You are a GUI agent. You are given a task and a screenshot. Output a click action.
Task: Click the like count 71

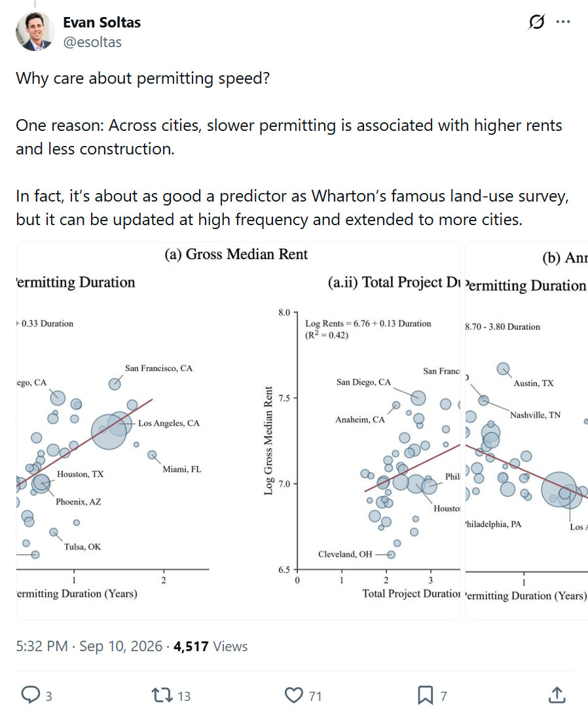(x=315, y=696)
